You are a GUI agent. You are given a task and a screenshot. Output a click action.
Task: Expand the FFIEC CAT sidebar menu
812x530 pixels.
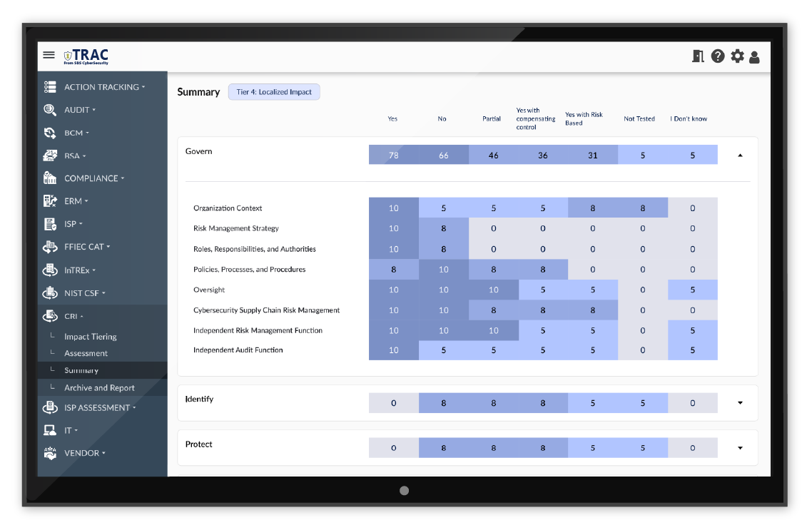87,247
